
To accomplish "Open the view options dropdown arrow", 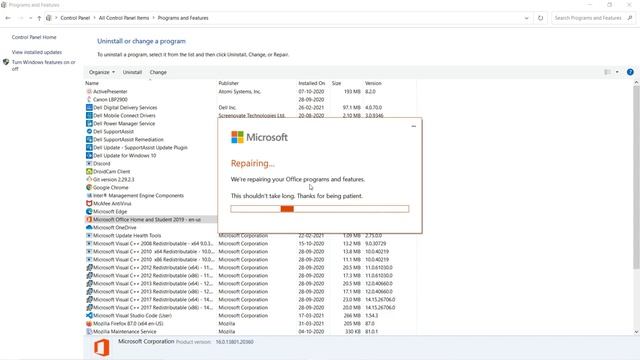I will point(617,72).
